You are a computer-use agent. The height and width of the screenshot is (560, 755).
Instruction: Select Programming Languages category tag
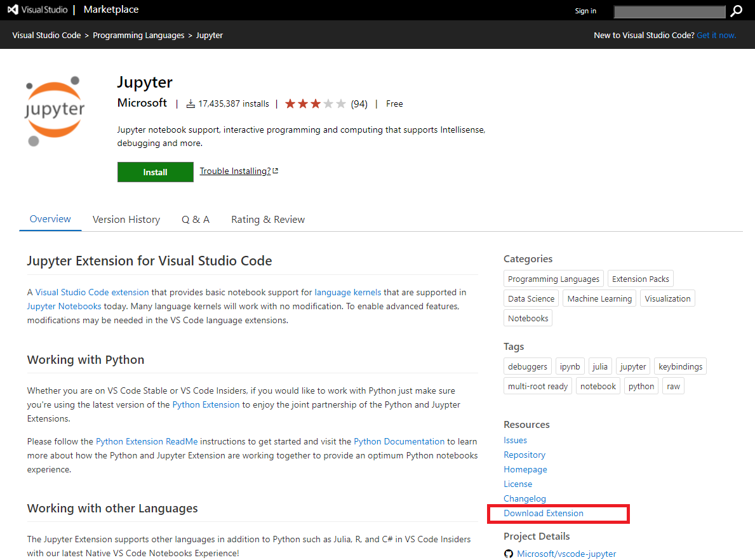pyautogui.click(x=554, y=279)
